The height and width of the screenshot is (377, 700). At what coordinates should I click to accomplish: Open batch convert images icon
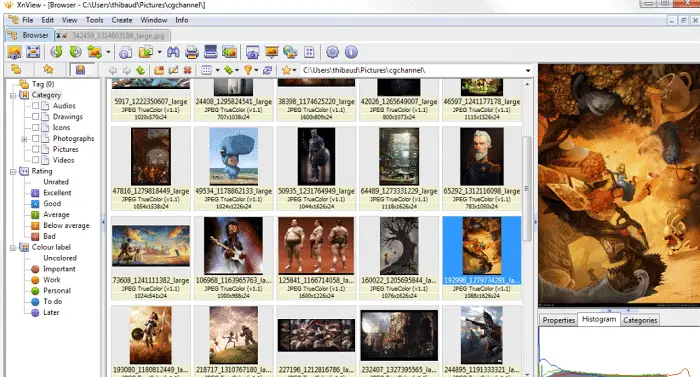pyautogui.click(x=229, y=52)
